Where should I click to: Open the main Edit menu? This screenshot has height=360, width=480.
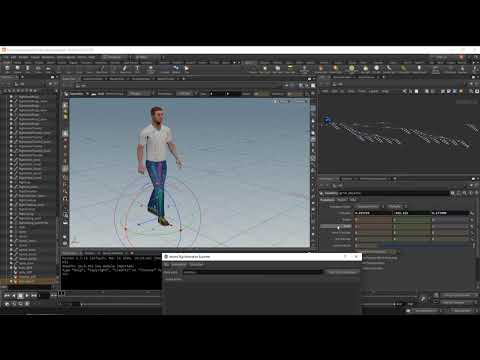coord(13,57)
